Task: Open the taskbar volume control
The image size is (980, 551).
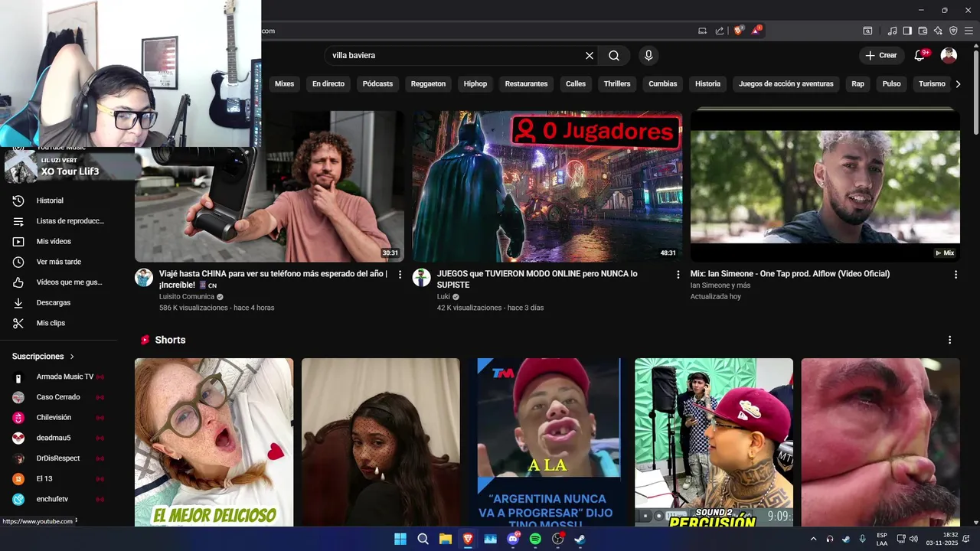Action: click(913, 539)
